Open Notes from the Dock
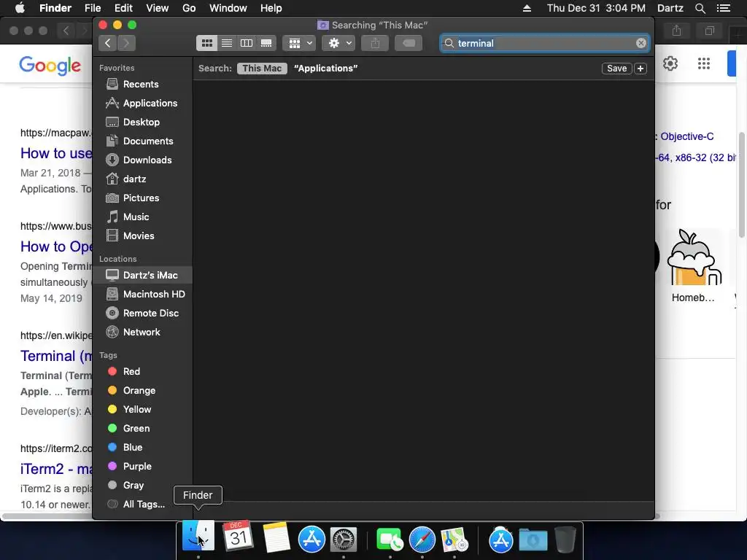This screenshot has height=560, width=747. coord(276,537)
